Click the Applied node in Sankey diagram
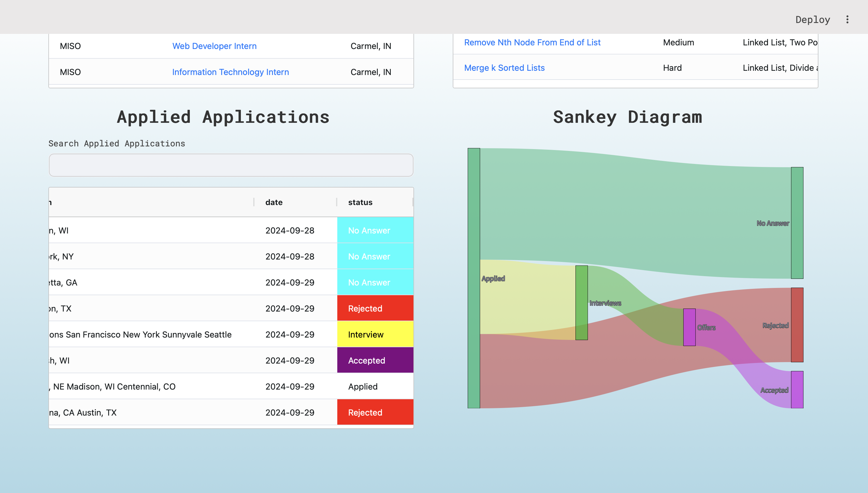The height and width of the screenshot is (493, 868). point(474,278)
